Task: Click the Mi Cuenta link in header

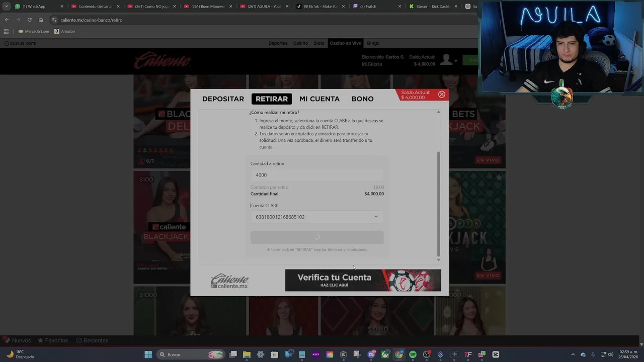Action: tap(372, 64)
